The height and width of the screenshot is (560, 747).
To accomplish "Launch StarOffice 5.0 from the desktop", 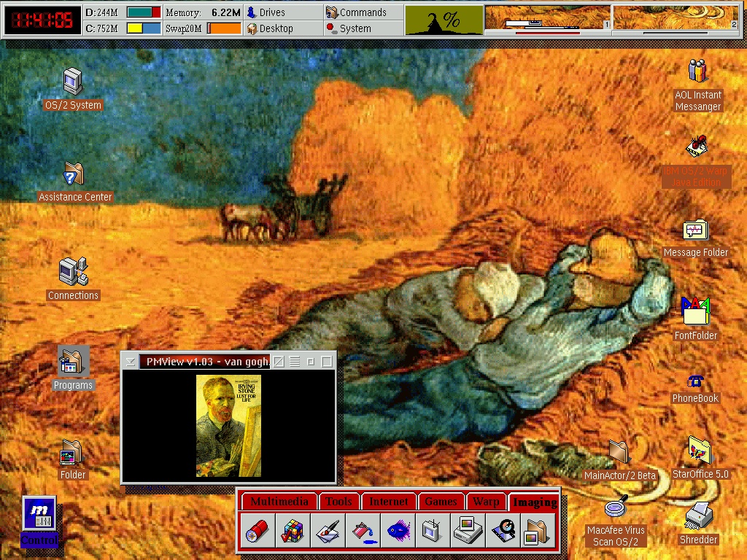I will tap(700, 451).
